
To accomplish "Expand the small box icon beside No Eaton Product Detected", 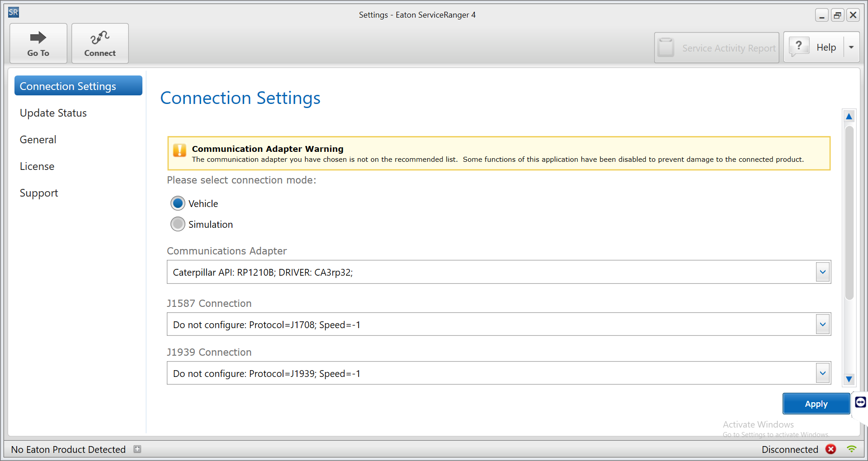I will pyautogui.click(x=137, y=449).
